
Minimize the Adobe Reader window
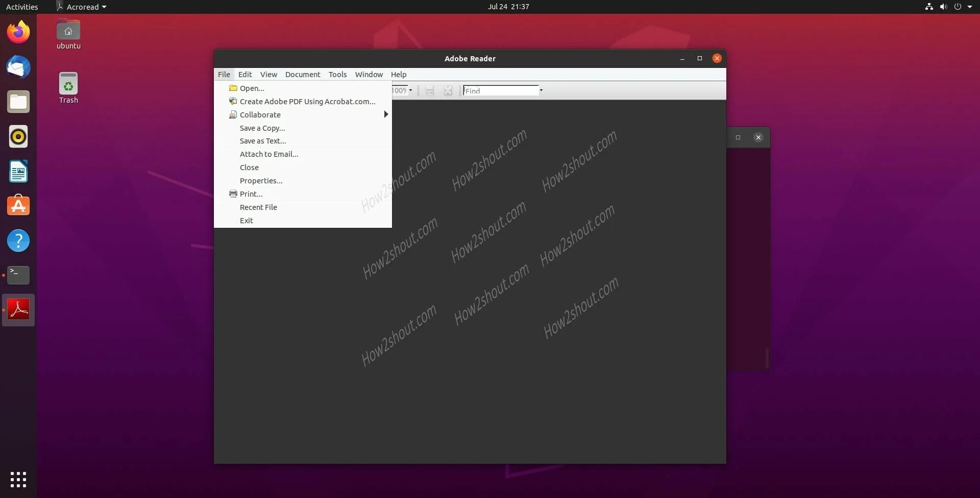point(682,59)
